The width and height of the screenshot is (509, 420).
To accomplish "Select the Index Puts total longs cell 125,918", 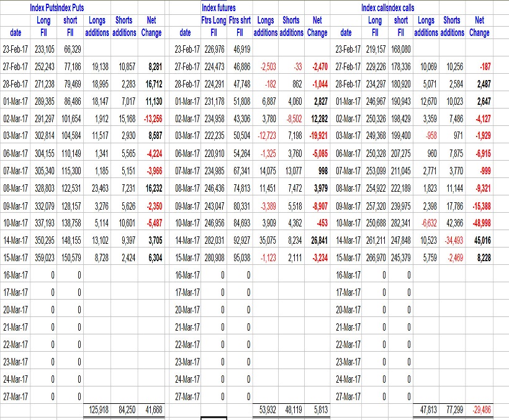I will pyautogui.click(x=97, y=409).
